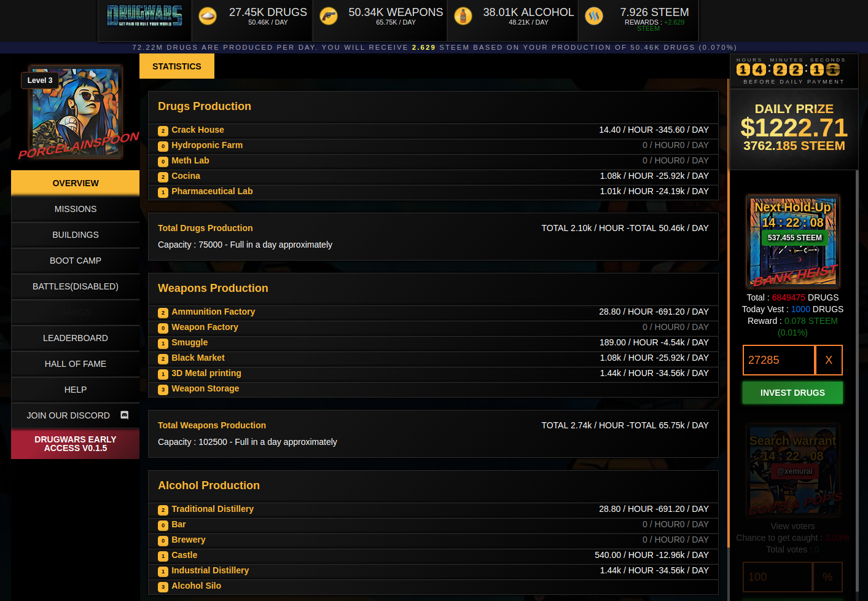868x601 pixels.
Task: Click the alcohol bottle icon in header
Action: [463, 16]
